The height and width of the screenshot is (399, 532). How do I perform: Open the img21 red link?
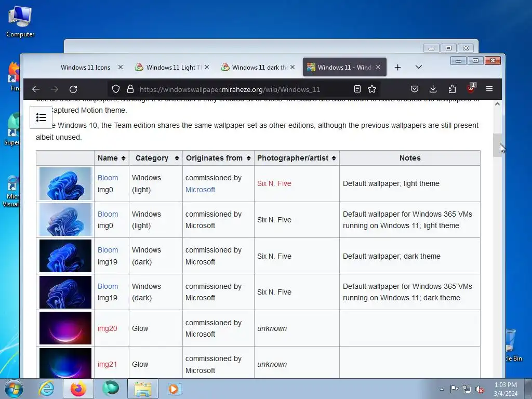tap(107, 364)
